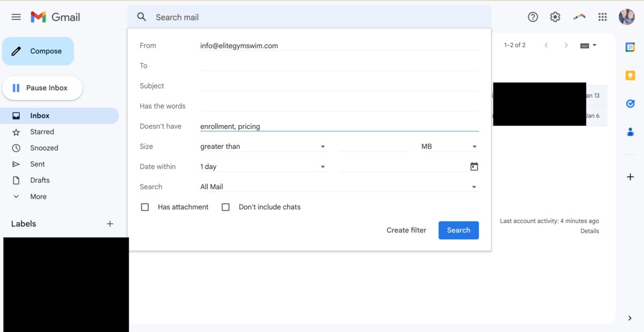Open the date picker calendar icon
This screenshot has height=332, width=644.
tap(474, 166)
